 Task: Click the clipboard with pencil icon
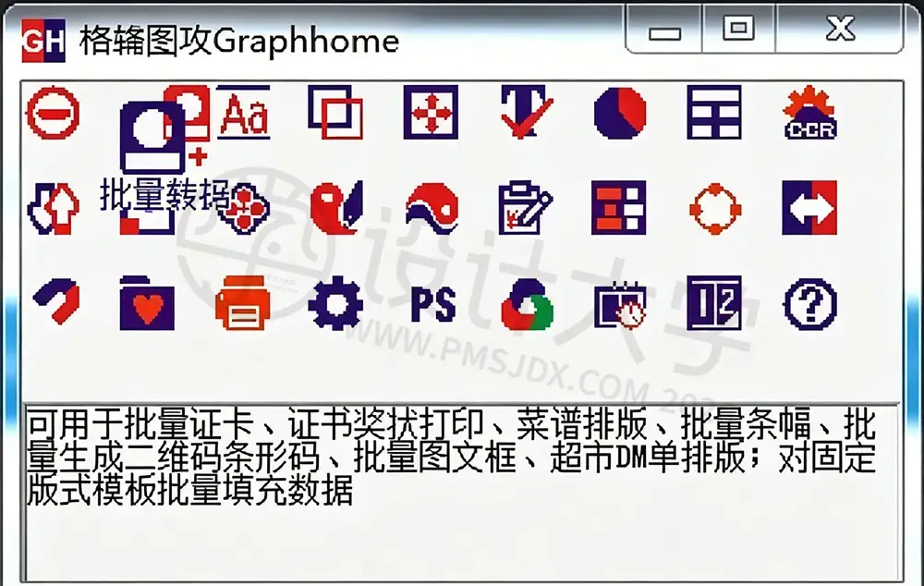click(x=526, y=208)
